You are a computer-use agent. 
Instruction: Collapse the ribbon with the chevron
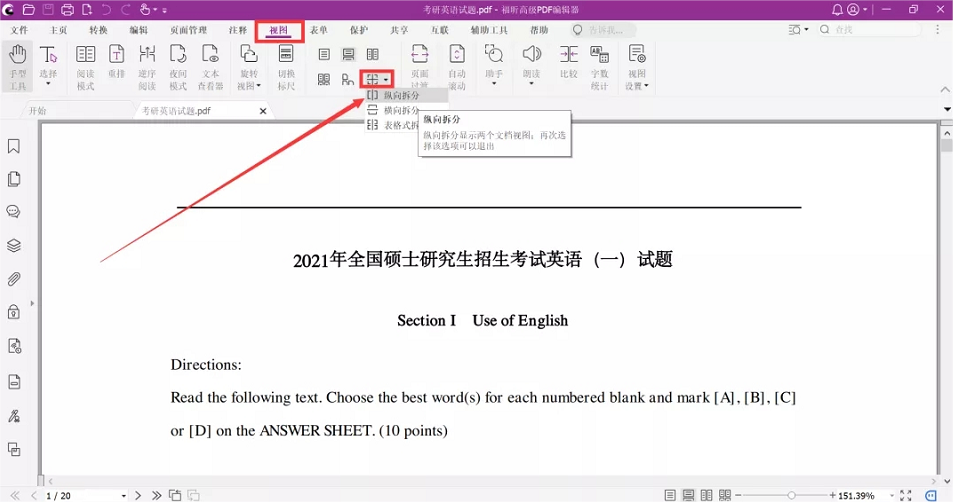coord(945,89)
